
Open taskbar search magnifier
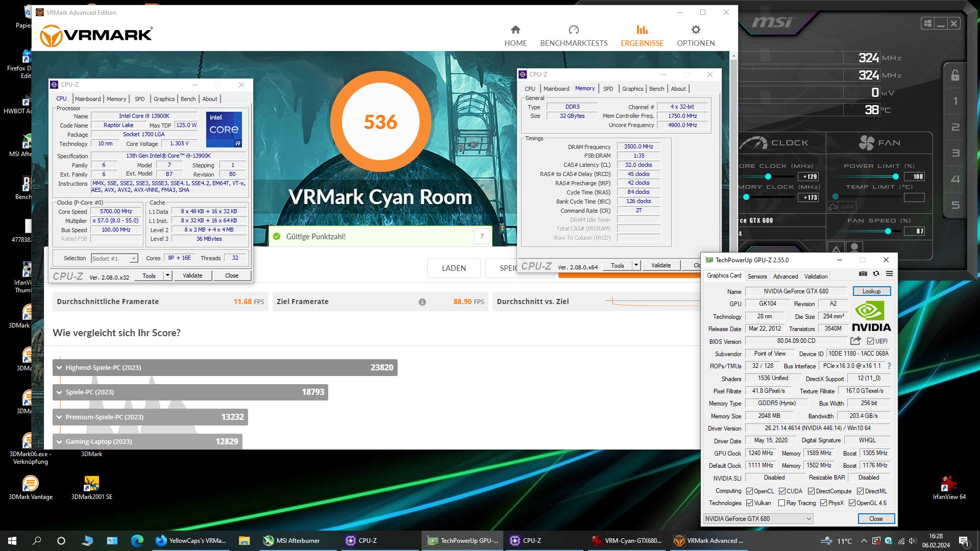(37, 541)
